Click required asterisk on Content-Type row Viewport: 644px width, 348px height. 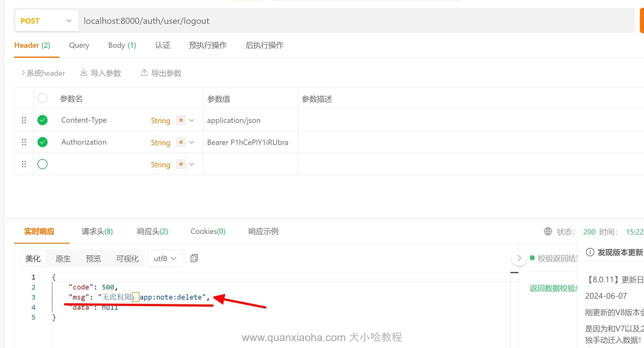(x=181, y=120)
